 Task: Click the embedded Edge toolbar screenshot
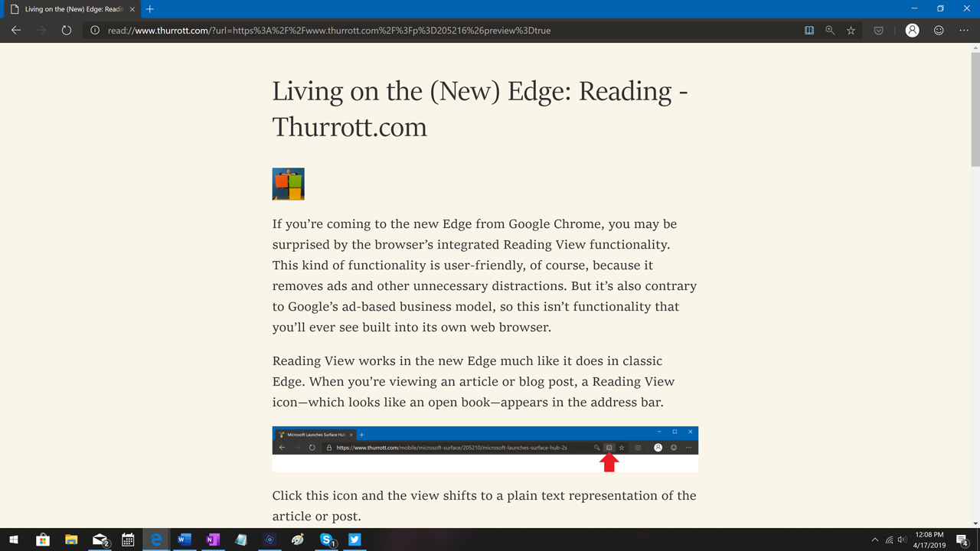(485, 448)
